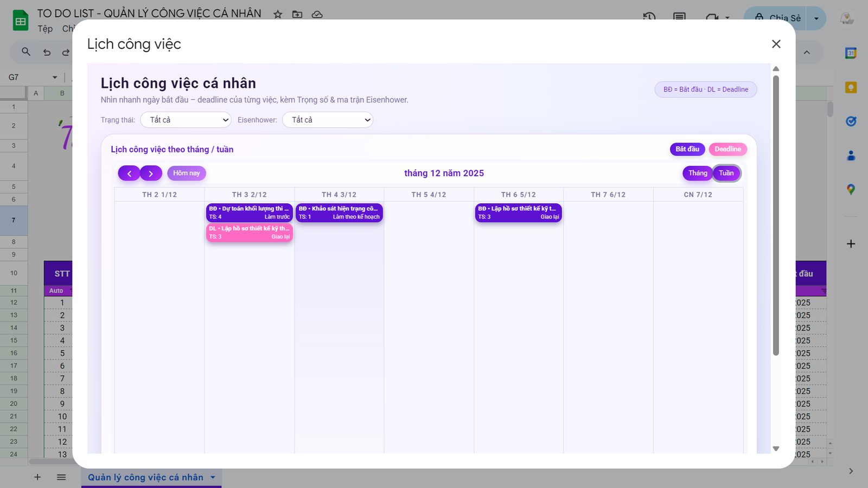
Task: Click the move to folder icon
Action: pos(297,14)
